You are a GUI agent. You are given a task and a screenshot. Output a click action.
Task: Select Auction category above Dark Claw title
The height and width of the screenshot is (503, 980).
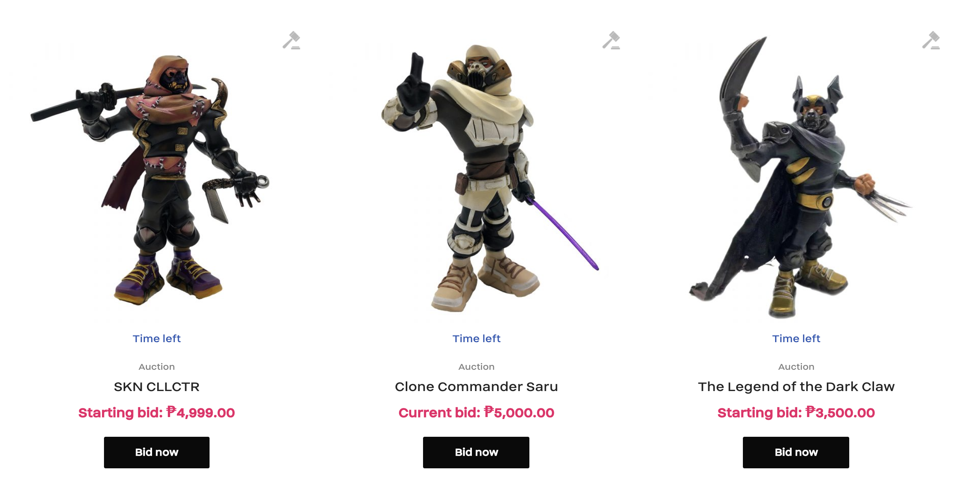click(796, 367)
